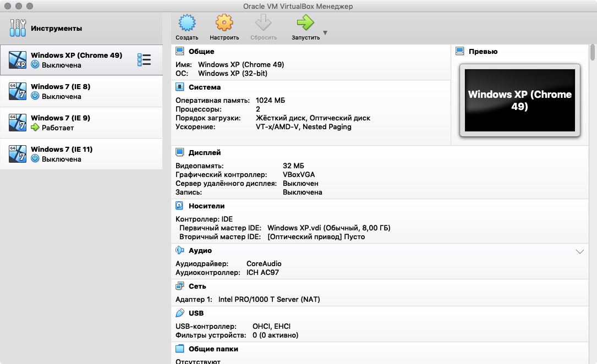The height and width of the screenshot is (364, 597).
Task: Click the ICH AC97 audio controller value
Action: click(x=262, y=272)
